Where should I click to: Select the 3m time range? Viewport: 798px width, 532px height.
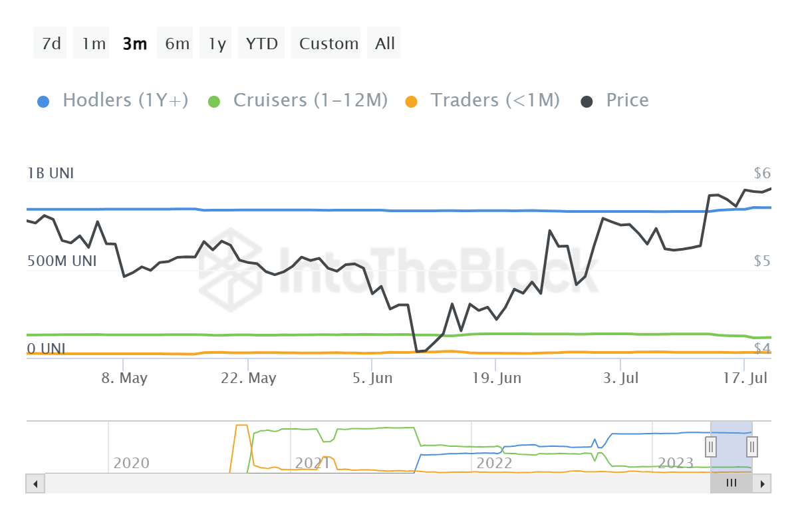(135, 44)
